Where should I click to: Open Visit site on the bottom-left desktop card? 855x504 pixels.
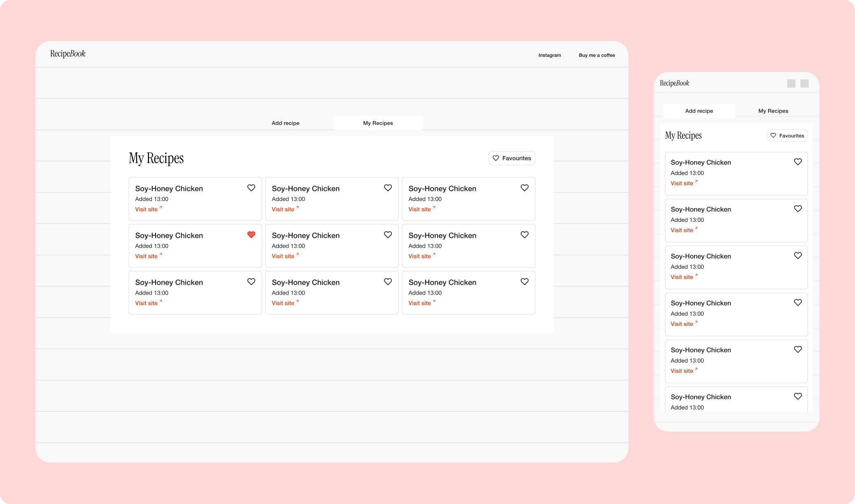tap(149, 303)
